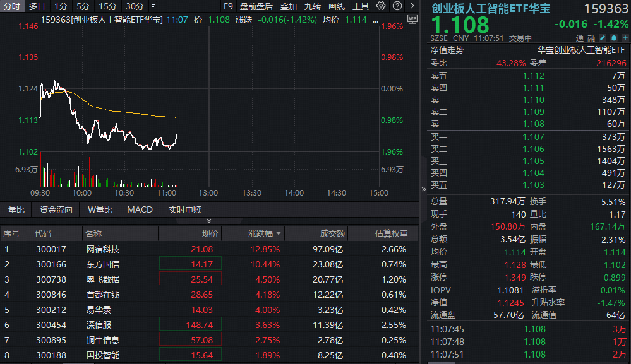
Task: Open the settings gear icon on the toolbar
Action: click(x=380, y=5)
